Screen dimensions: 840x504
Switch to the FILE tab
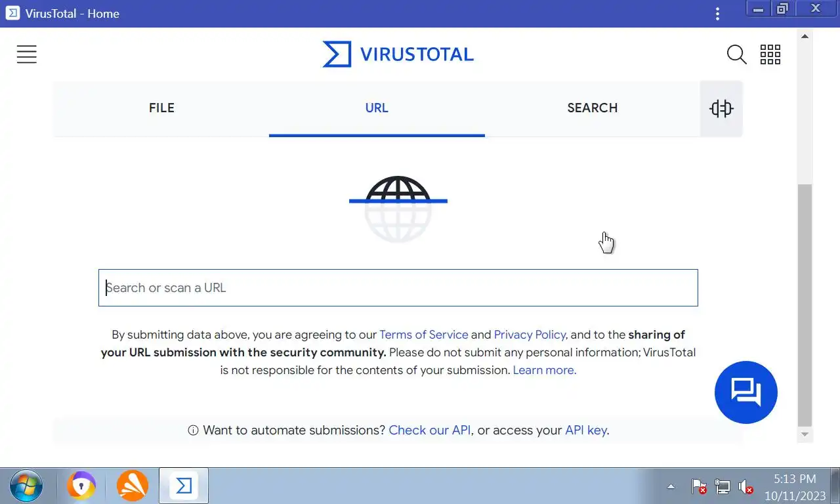(x=161, y=108)
